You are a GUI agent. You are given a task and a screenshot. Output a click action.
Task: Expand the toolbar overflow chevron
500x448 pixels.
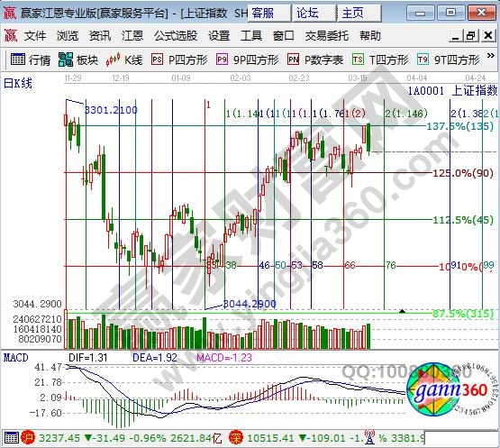(x=491, y=56)
